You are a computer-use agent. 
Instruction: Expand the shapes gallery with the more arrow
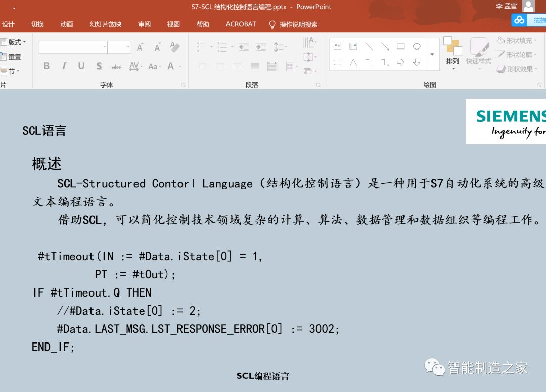point(432,55)
